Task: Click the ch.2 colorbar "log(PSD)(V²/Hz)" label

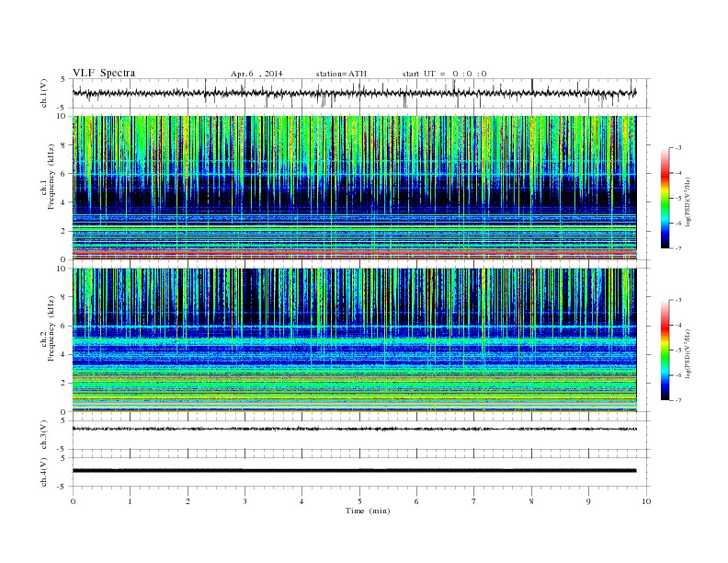Action: click(x=688, y=353)
